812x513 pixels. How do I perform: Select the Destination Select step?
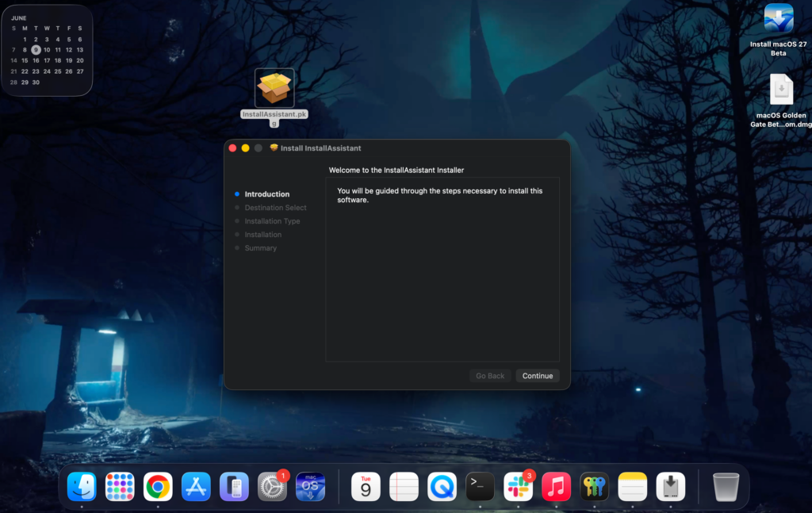[275, 208]
